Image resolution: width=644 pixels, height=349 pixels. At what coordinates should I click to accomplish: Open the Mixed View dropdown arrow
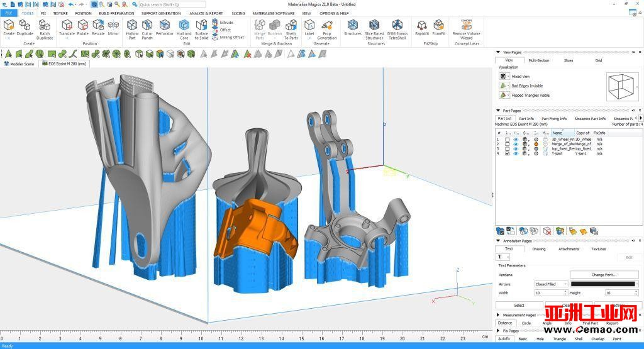(508, 76)
